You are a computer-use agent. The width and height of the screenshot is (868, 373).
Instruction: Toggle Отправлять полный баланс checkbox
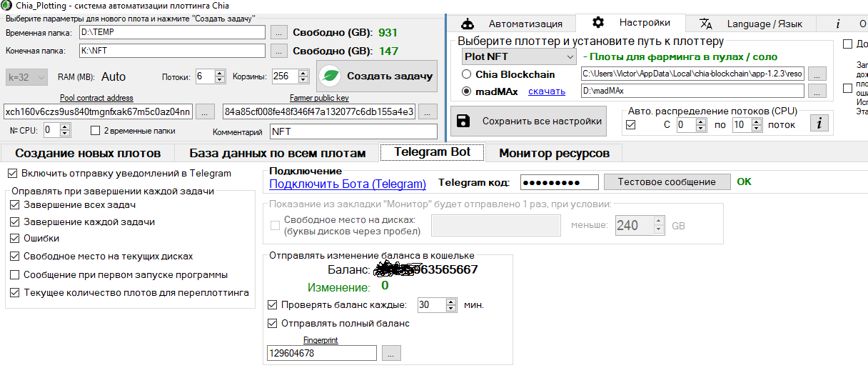click(272, 323)
